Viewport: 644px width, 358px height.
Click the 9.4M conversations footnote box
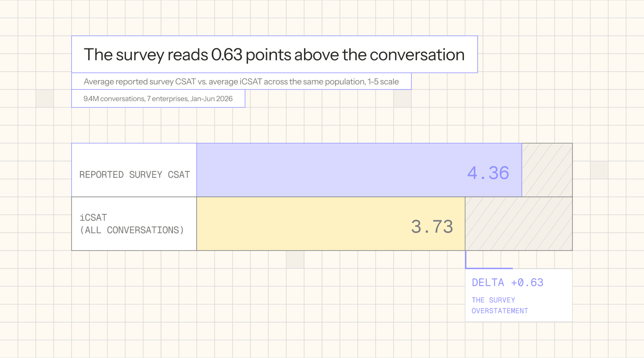coord(158,98)
